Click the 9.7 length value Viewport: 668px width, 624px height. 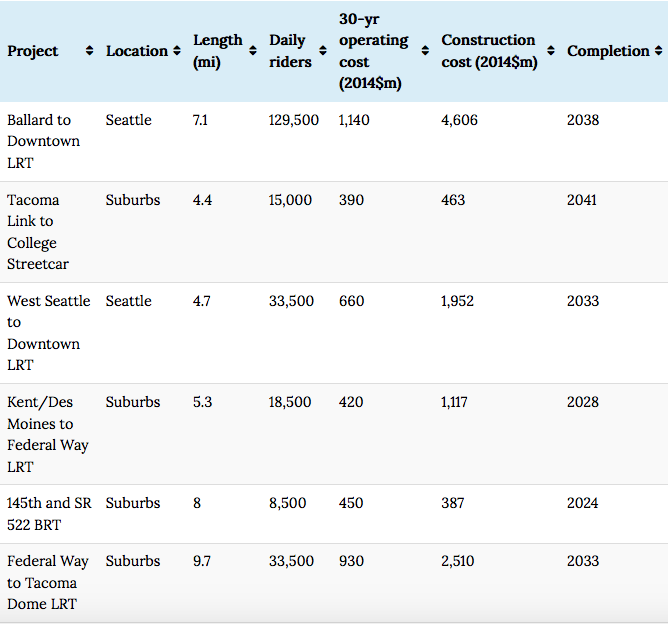pos(202,561)
